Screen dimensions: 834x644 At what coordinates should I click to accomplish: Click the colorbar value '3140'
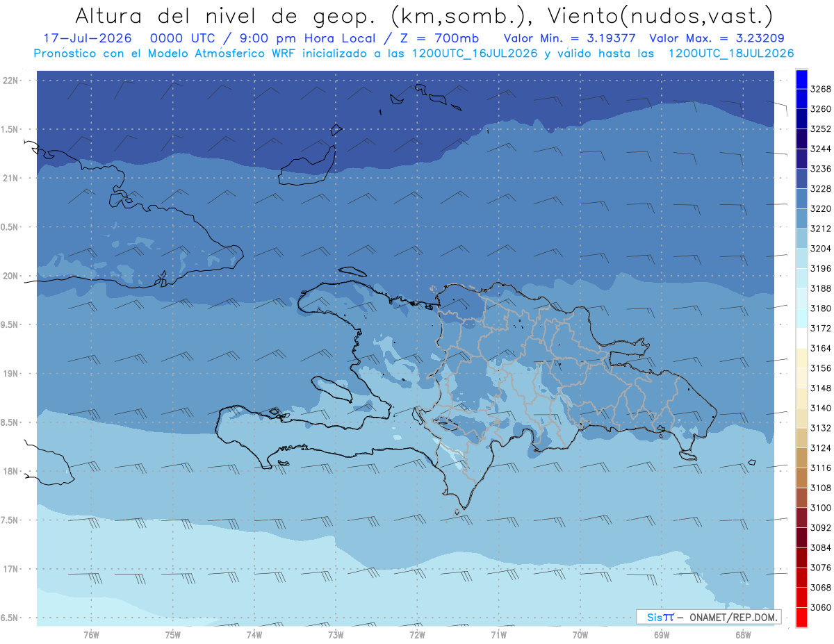821,408
